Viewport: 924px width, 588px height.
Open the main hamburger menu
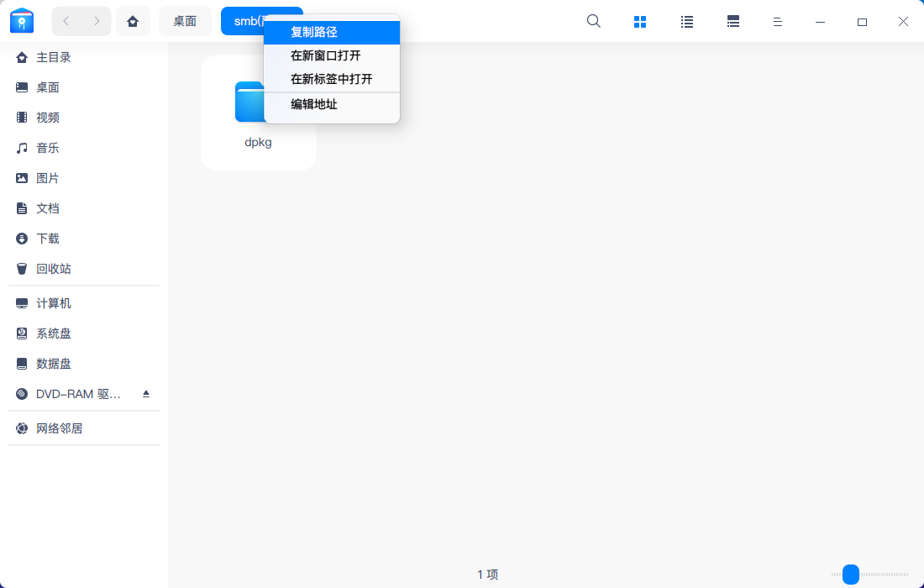778,22
